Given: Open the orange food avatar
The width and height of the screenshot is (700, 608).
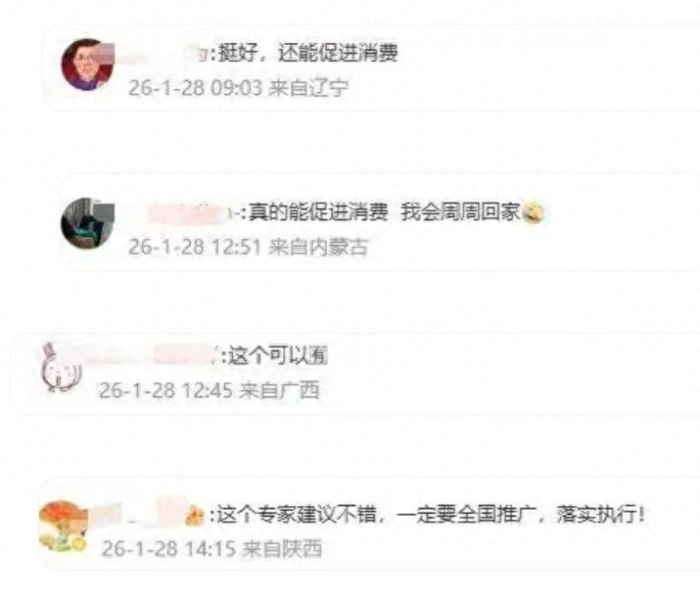Looking at the screenshot, I should click(62, 526).
